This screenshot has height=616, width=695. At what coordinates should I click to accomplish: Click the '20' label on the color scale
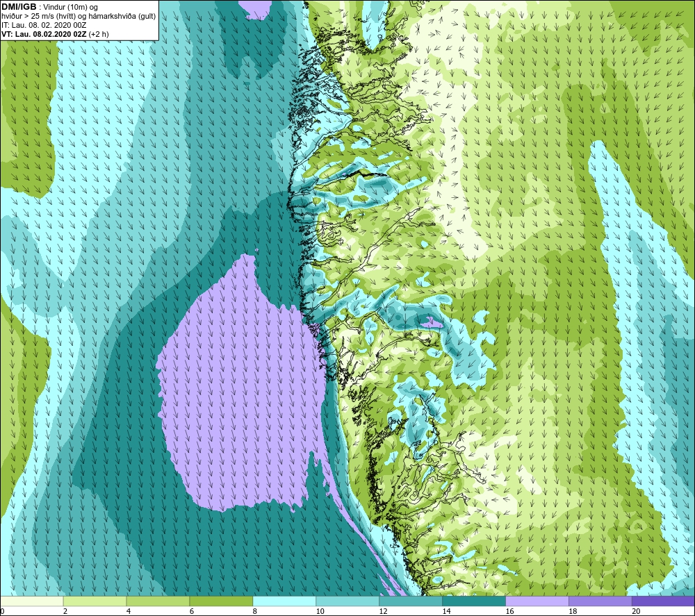pos(636,611)
